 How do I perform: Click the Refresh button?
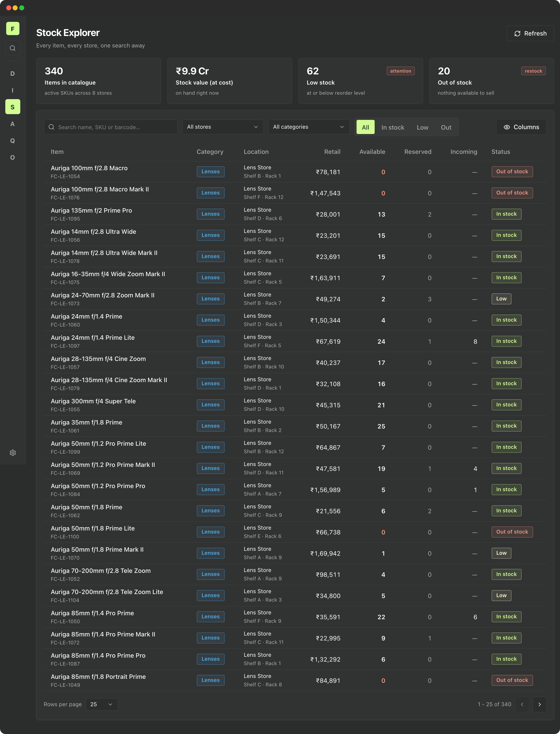coord(530,33)
